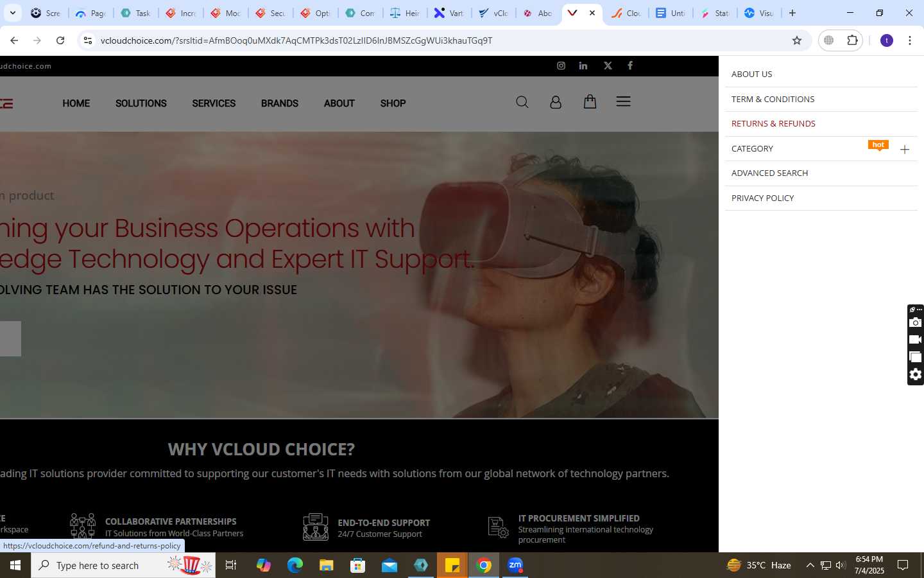The width and height of the screenshot is (924, 578).
Task: Reload the page with the refresh icon
Action: click(x=60, y=40)
